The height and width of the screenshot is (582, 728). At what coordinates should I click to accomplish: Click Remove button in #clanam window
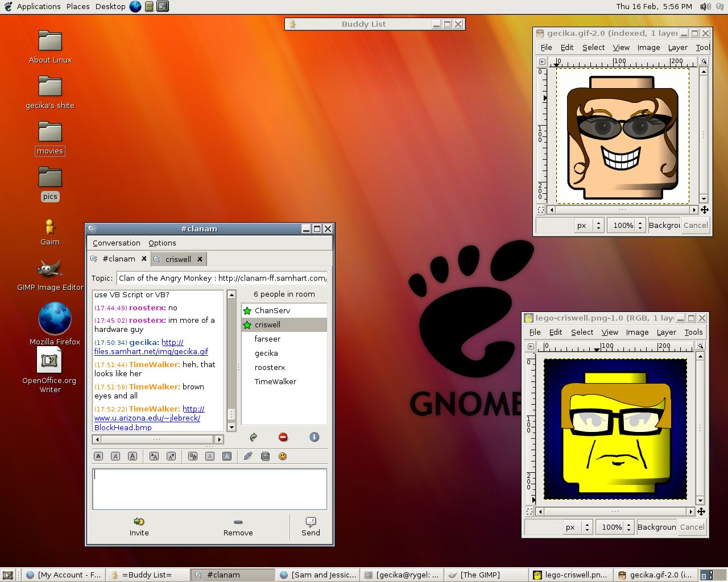click(238, 527)
